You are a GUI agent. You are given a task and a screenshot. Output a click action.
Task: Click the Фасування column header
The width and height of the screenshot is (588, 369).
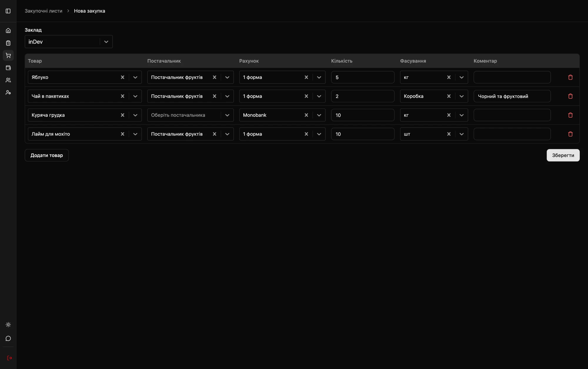tap(413, 61)
